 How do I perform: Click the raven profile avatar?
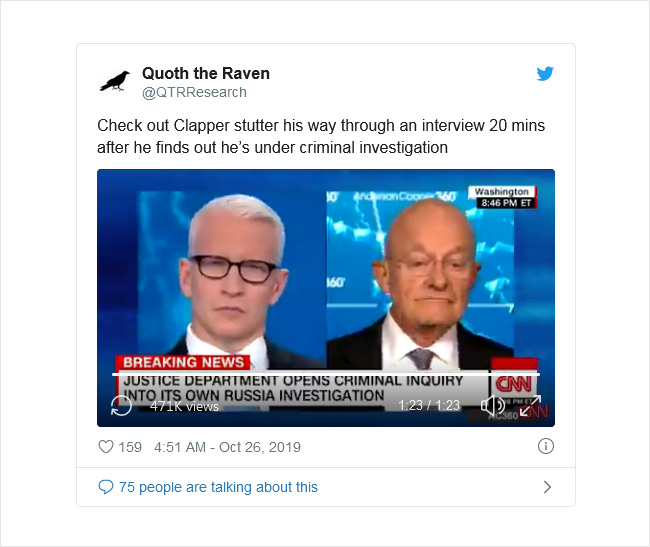(x=115, y=81)
